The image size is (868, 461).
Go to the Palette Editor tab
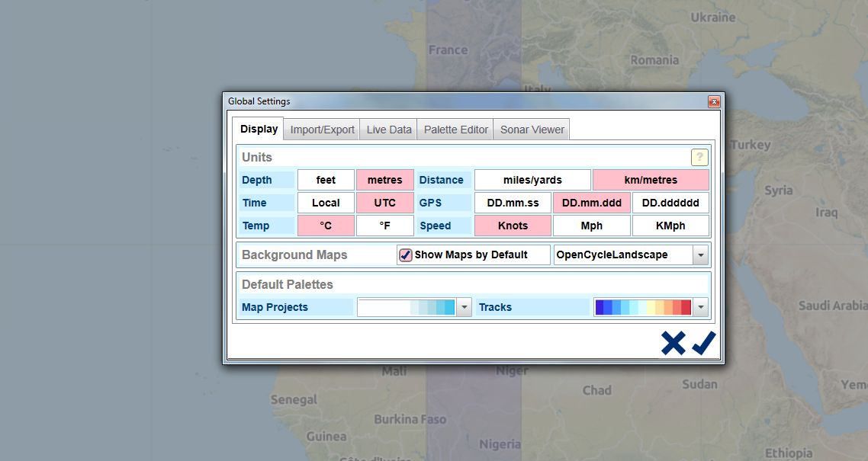pyautogui.click(x=455, y=130)
